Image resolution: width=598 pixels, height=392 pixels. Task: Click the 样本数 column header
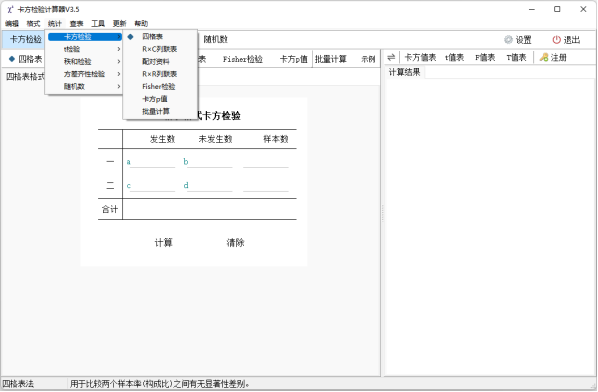pyautogui.click(x=276, y=139)
